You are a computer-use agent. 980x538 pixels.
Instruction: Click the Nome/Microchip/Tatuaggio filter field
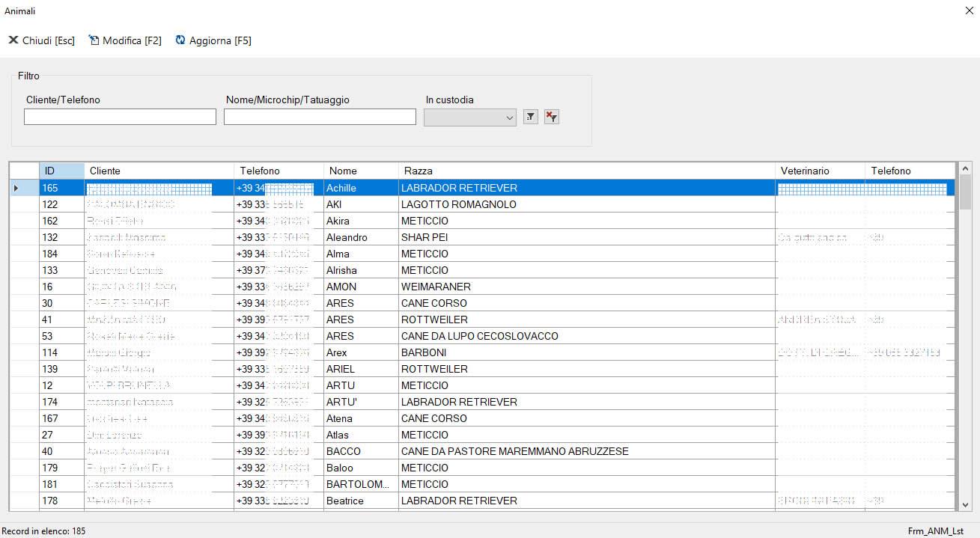pyautogui.click(x=320, y=117)
